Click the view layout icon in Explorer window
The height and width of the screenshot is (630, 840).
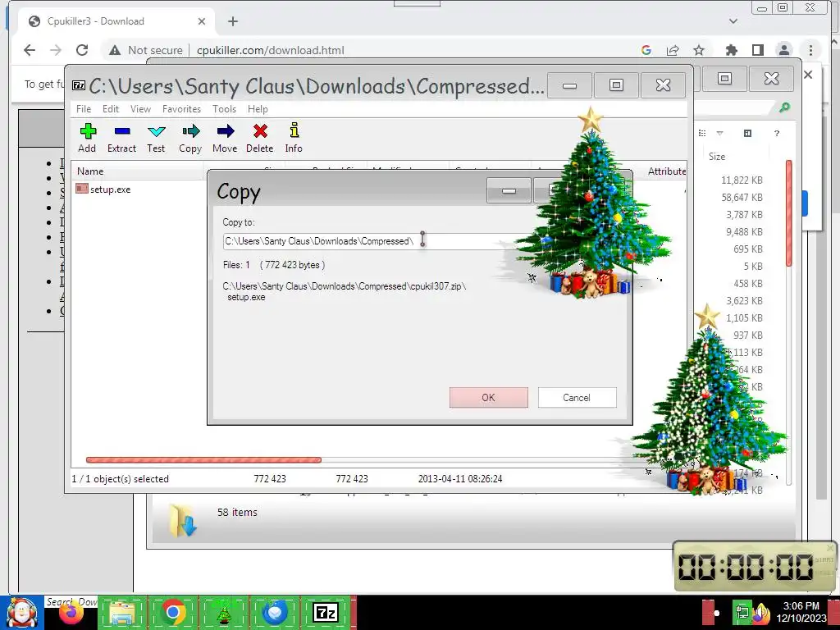click(702, 134)
